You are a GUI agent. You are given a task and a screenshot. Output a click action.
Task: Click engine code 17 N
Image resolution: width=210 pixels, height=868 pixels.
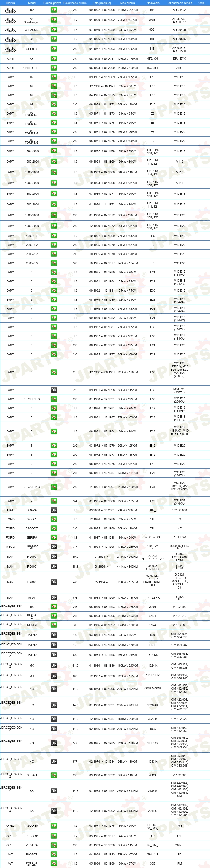pos(179,836)
